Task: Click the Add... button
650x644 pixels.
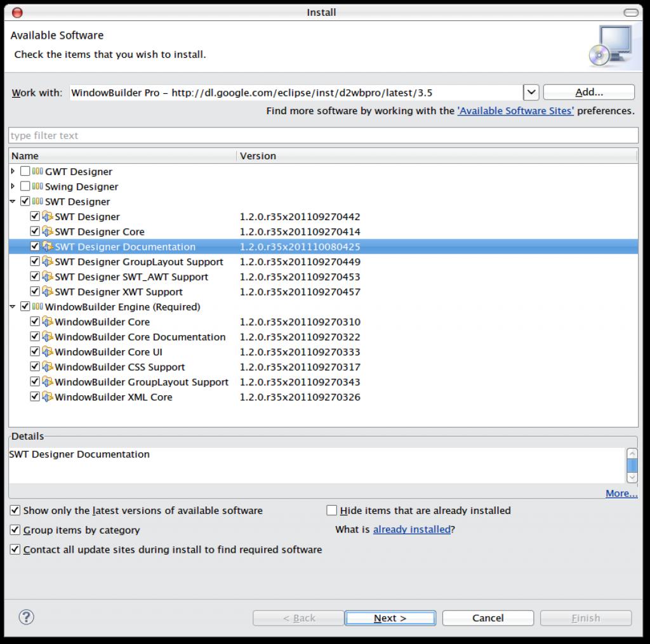Action: coord(588,92)
